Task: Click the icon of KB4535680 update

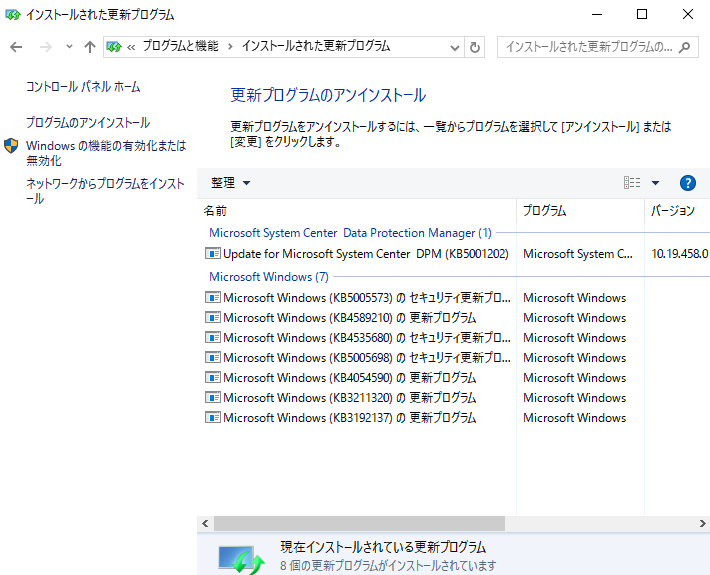Action: pos(212,337)
